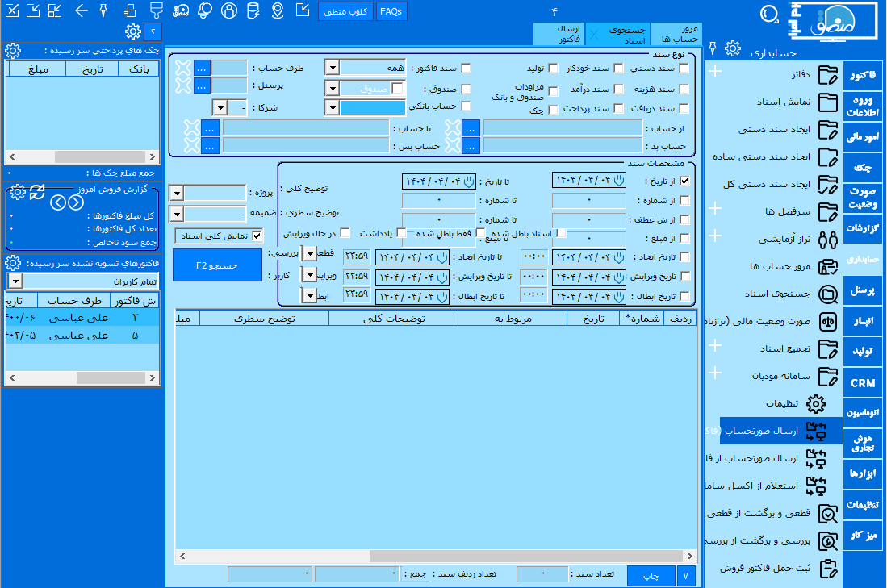Open calendar picker for از تاریخ date
Image resolution: width=887 pixels, height=588 pixels.
pos(619,181)
